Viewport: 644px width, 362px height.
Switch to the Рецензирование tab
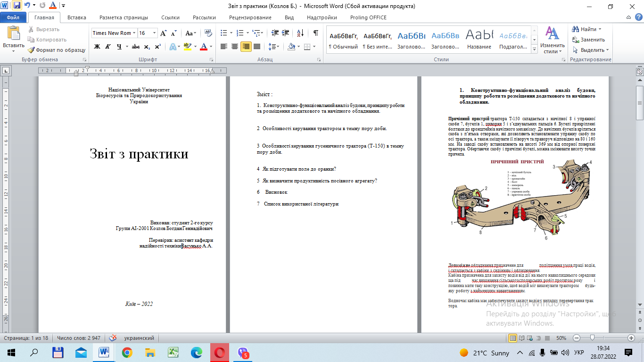250,17
